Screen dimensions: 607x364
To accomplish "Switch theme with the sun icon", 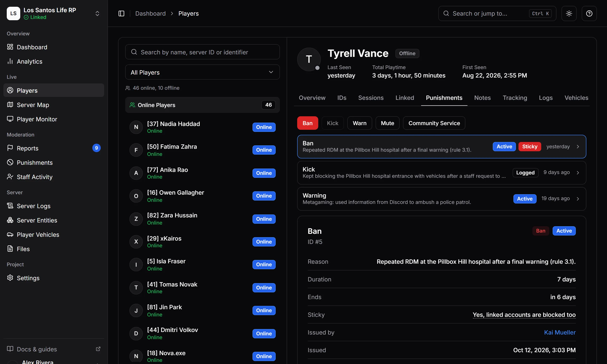I will click(569, 13).
